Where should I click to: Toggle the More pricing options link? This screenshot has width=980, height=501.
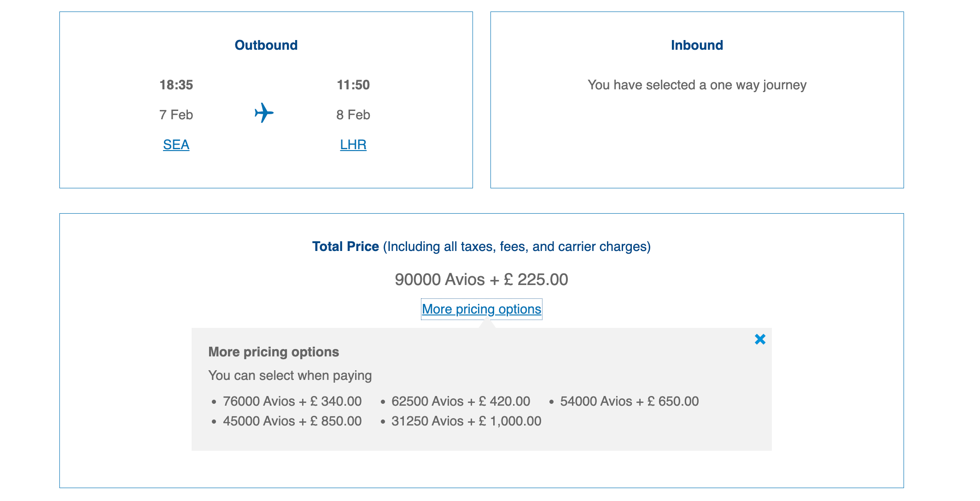482,309
